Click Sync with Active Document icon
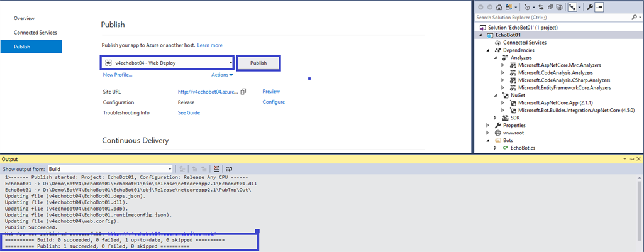This screenshot has height=252, width=644. (x=541, y=8)
